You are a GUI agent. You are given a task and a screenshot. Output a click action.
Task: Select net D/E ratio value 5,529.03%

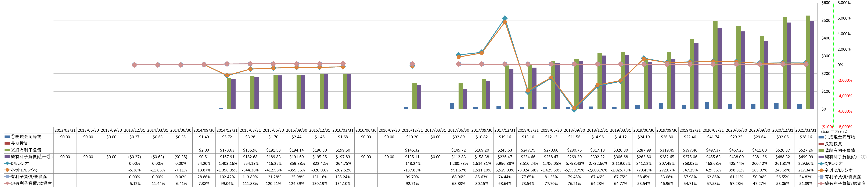pyautogui.click(x=505, y=170)
